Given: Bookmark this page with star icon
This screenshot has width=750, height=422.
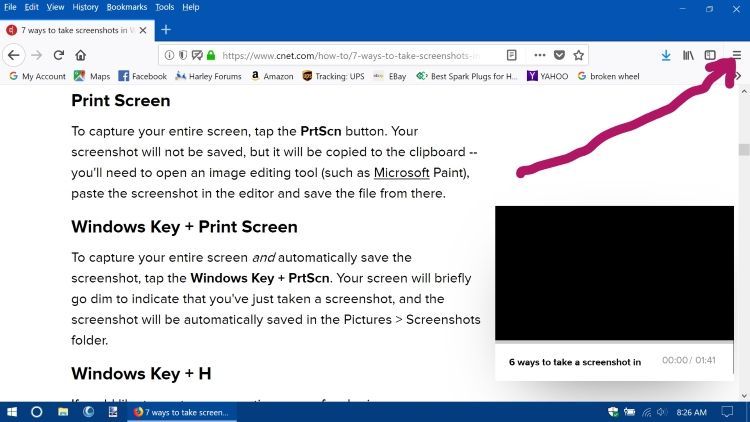Looking at the screenshot, I should [578, 55].
